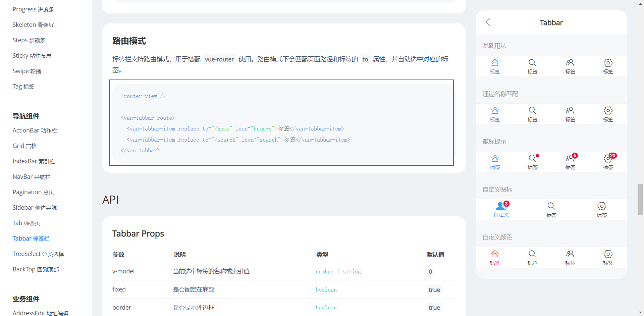Select settings icon in 自定义颜色 tabbar
Screen dimensions: 644x316
click(608, 254)
